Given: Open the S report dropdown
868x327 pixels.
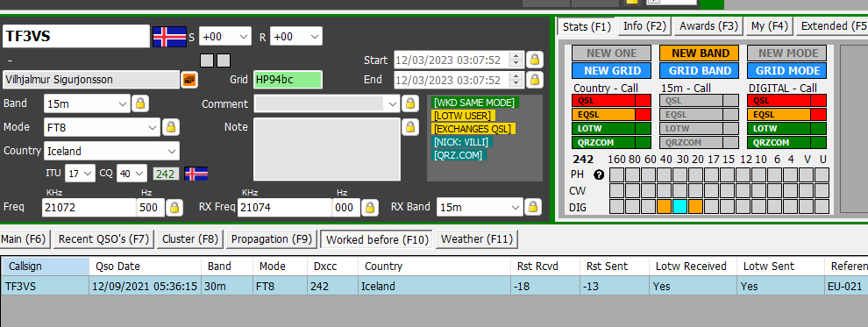Looking at the screenshot, I should [244, 37].
